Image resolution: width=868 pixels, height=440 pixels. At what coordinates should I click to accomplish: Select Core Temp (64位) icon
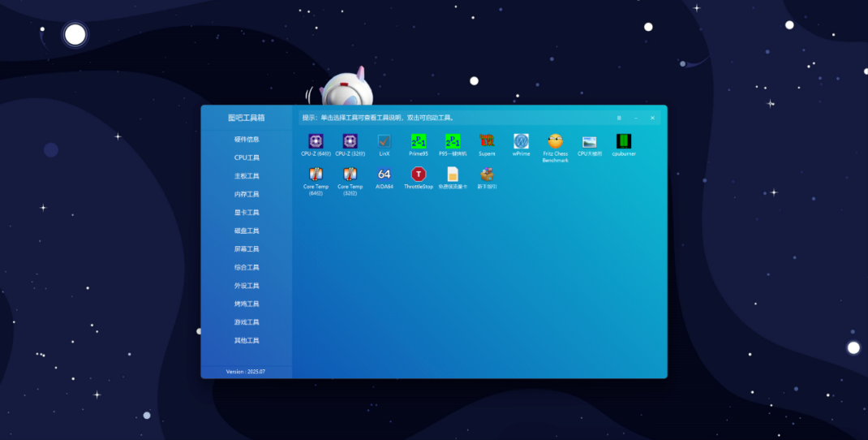[x=316, y=174]
